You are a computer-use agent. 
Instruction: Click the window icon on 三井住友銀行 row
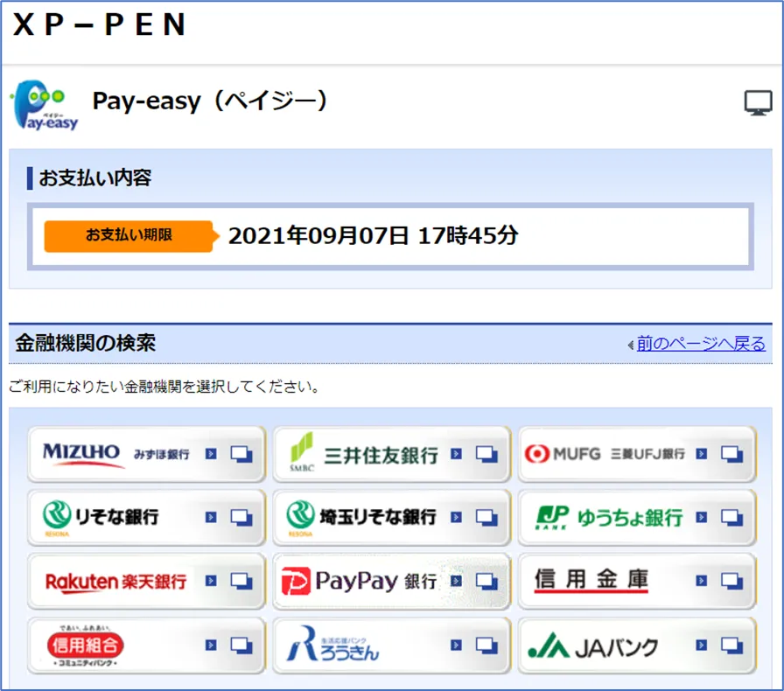486,454
